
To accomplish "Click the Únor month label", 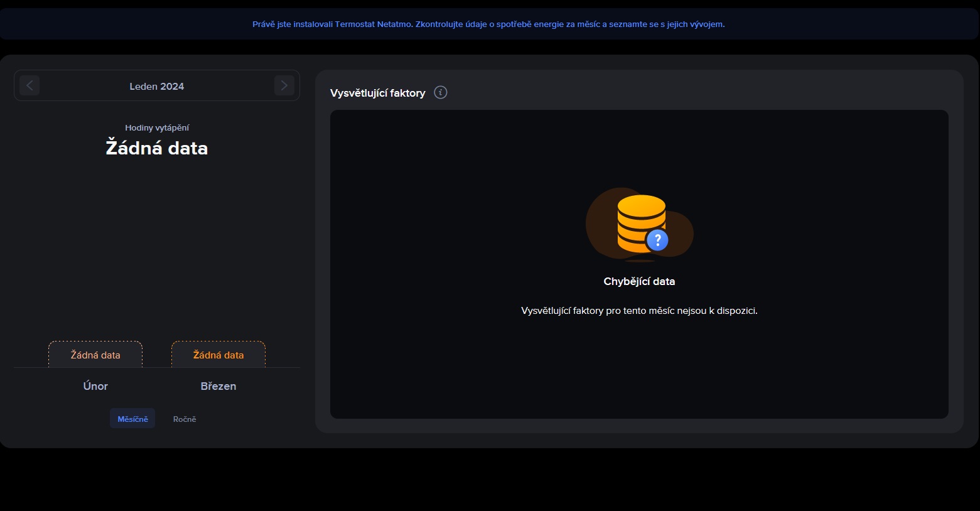I will pos(95,386).
